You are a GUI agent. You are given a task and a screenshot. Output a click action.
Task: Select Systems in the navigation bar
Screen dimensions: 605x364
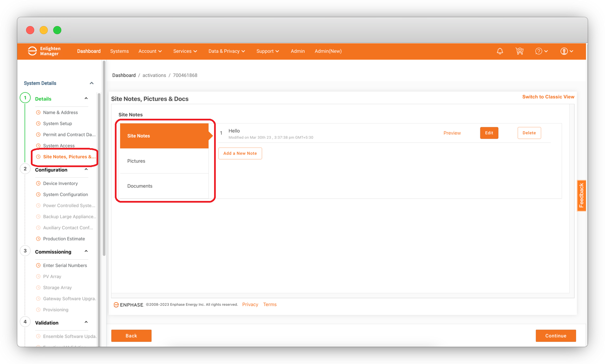119,51
